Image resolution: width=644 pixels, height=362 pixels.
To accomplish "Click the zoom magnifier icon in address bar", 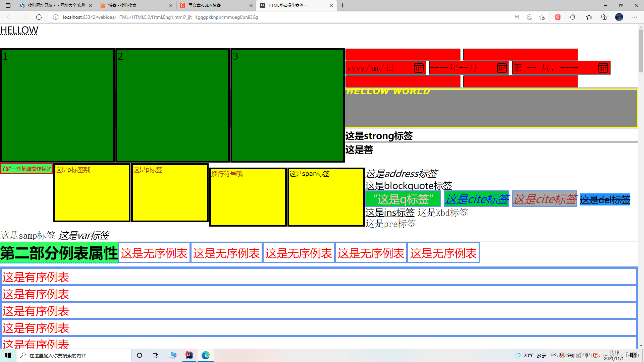I will tap(518, 17).
